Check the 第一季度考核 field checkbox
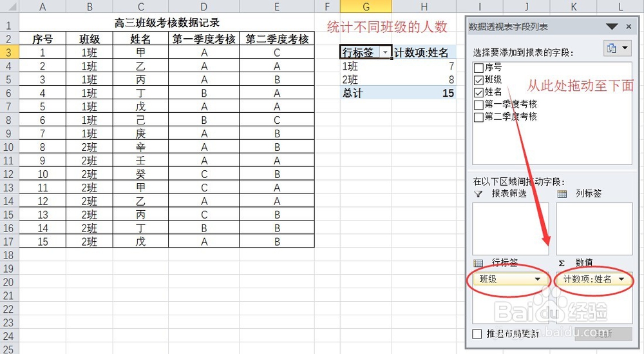 point(478,105)
